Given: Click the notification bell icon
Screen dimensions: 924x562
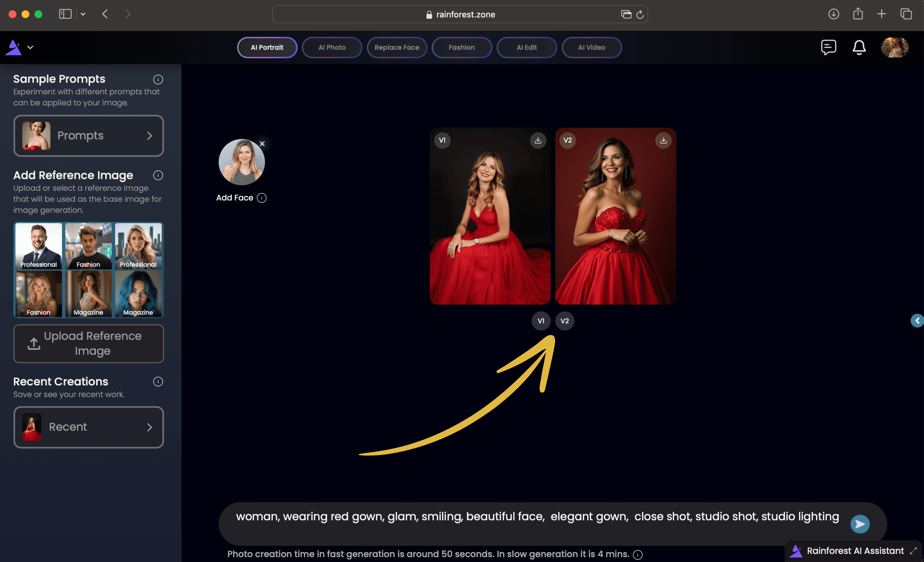Looking at the screenshot, I should pos(858,48).
